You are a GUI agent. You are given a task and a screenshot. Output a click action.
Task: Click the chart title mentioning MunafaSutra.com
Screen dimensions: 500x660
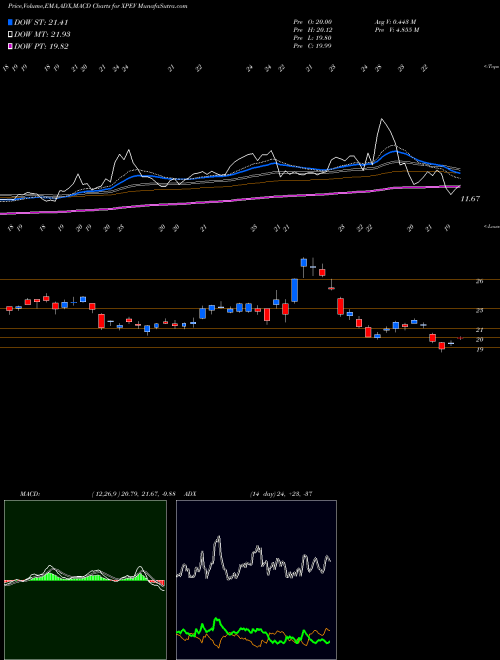click(x=98, y=6)
